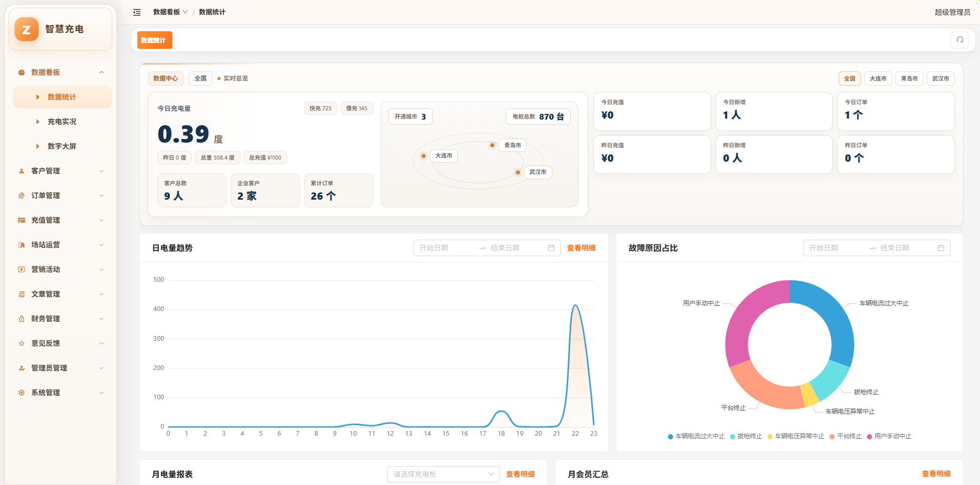Expand the 订单管理 sidebar menu
This screenshot has width=980, height=485.
tap(63, 196)
